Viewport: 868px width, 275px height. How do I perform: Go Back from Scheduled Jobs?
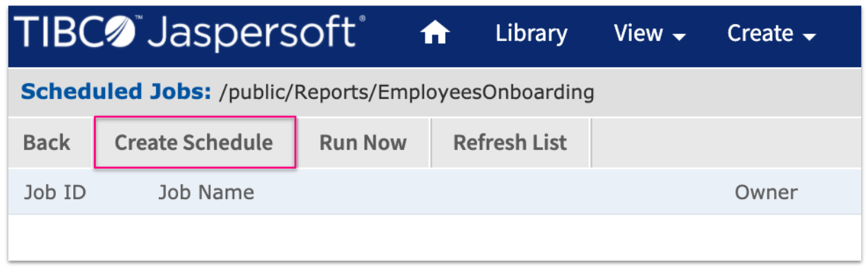(46, 142)
